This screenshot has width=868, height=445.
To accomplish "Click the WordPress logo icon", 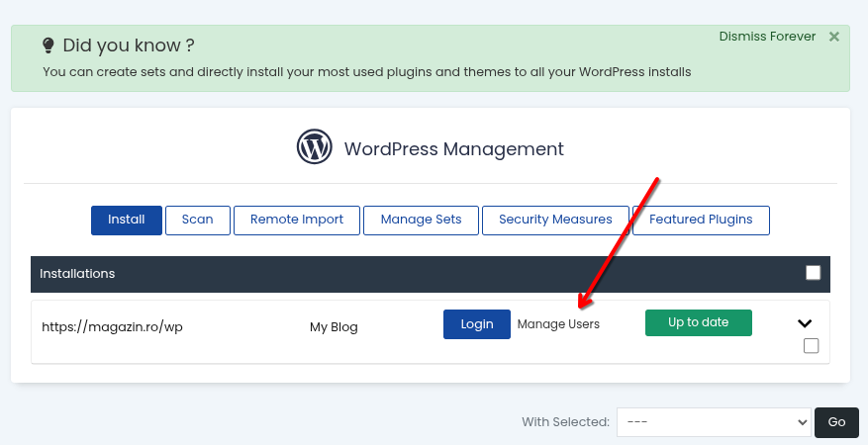I will point(315,147).
